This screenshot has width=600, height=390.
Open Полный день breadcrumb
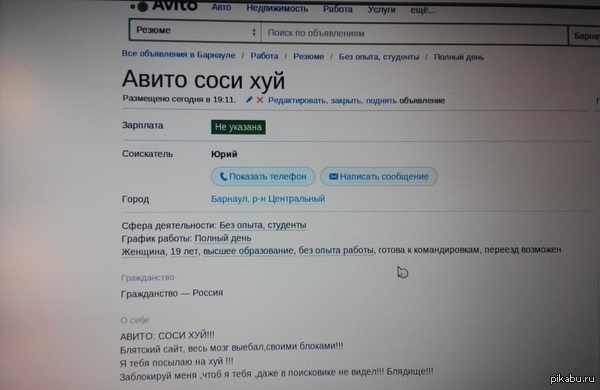pos(458,57)
